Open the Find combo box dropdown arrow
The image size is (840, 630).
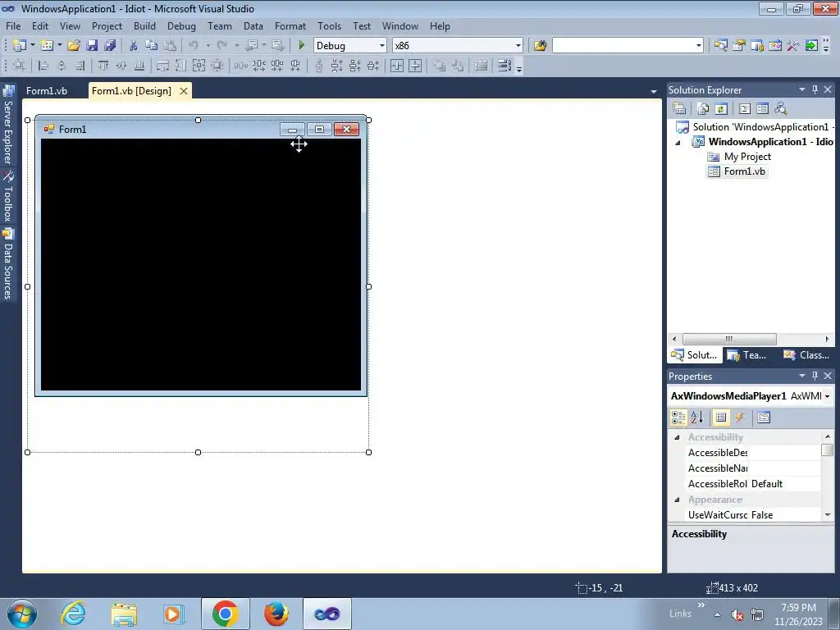tap(699, 46)
